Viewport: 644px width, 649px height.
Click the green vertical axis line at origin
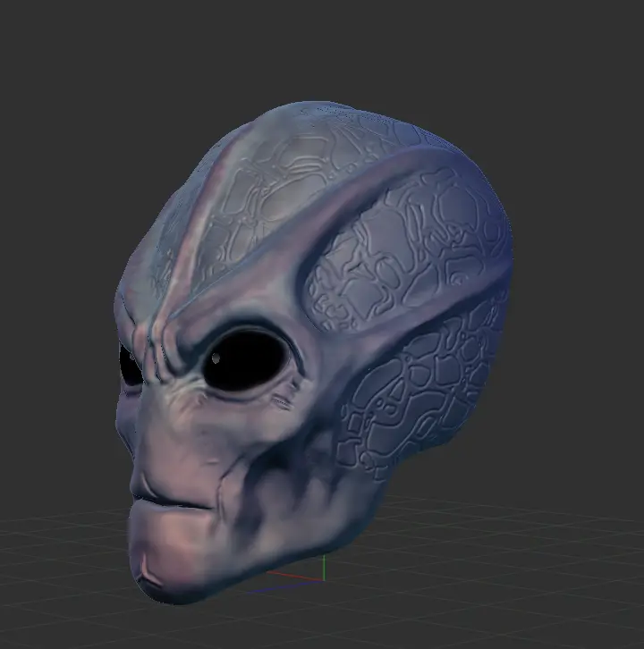point(324,566)
